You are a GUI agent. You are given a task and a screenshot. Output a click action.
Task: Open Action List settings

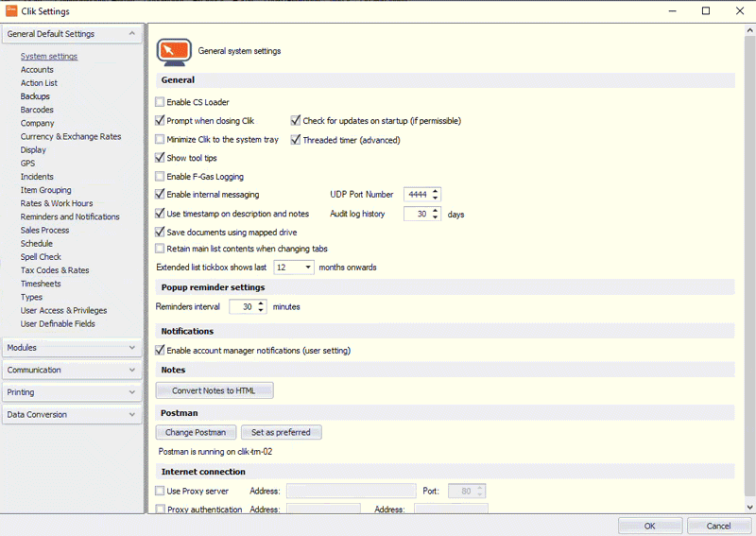39,83
